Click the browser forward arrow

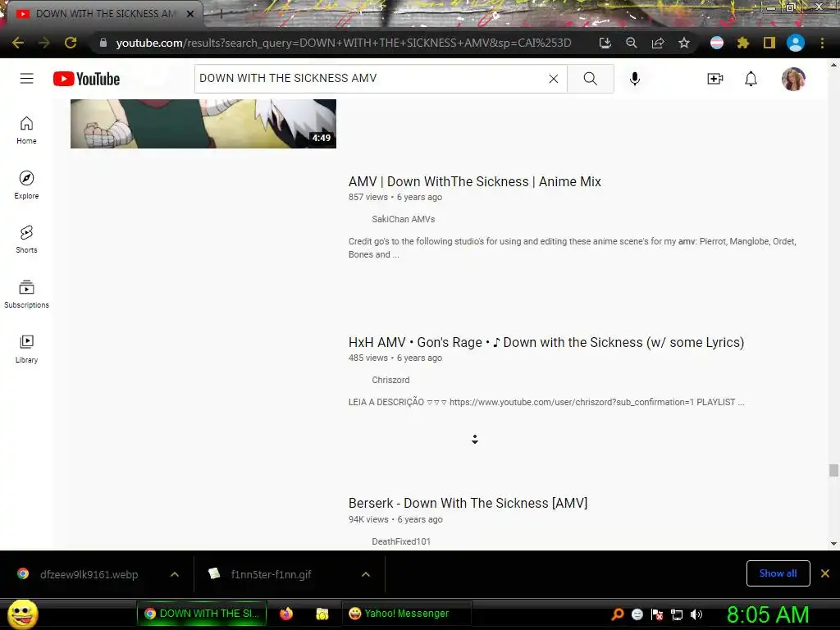point(44,43)
